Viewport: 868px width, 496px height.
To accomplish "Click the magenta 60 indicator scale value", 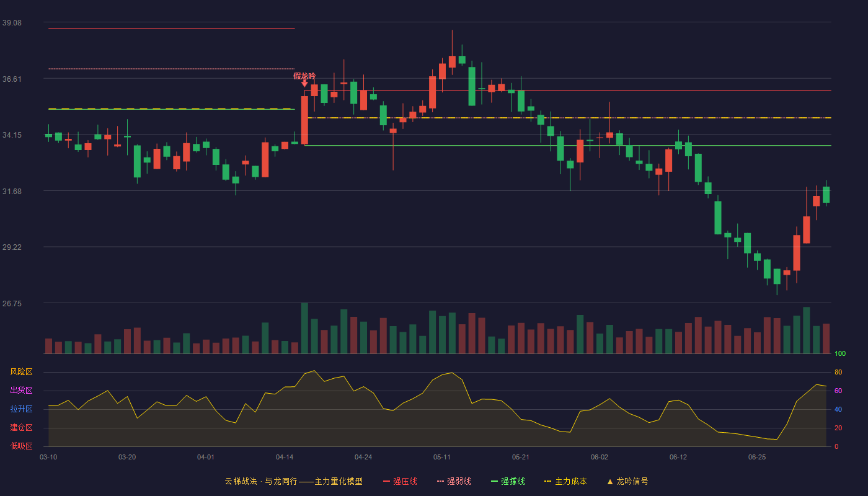I will [x=838, y=391].
